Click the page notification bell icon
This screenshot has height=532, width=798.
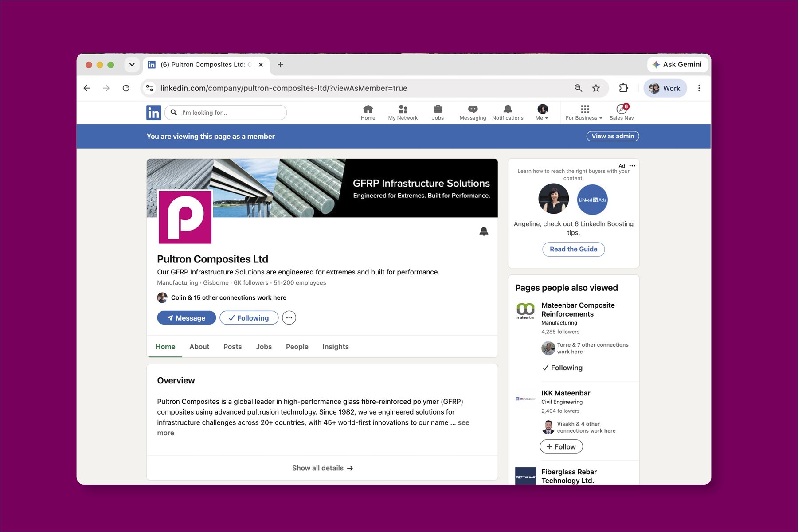(x=484, y=231)
